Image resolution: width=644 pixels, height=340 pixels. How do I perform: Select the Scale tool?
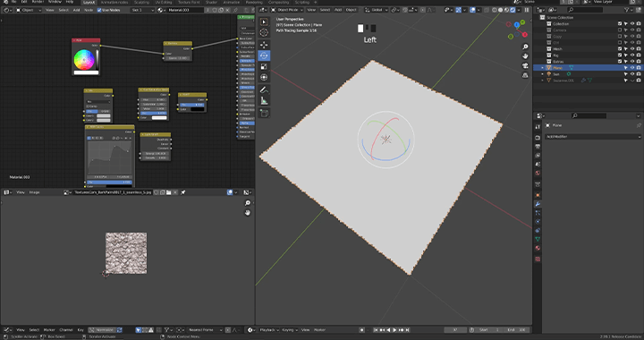coord(264,66)
